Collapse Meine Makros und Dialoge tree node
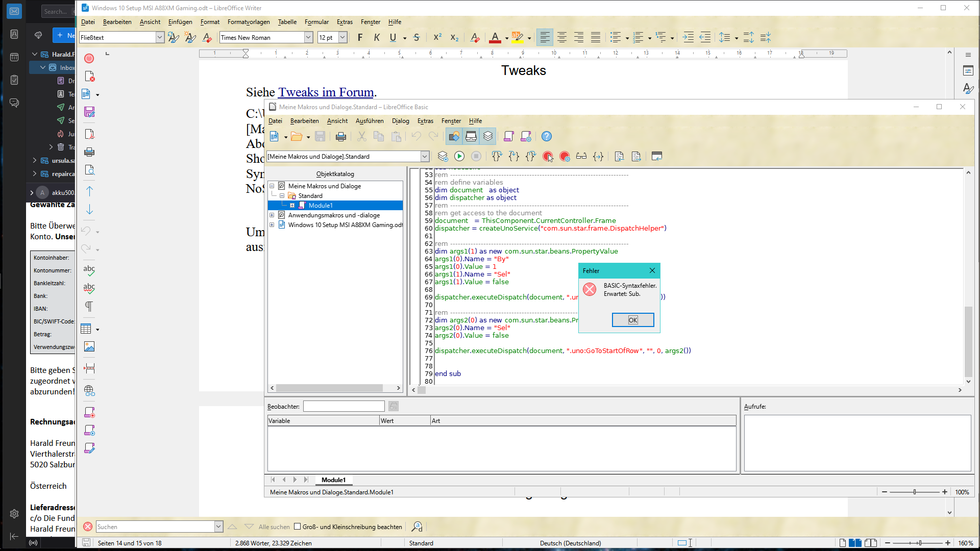This screenshot has height=551, width=980. (x=272, y=186)
